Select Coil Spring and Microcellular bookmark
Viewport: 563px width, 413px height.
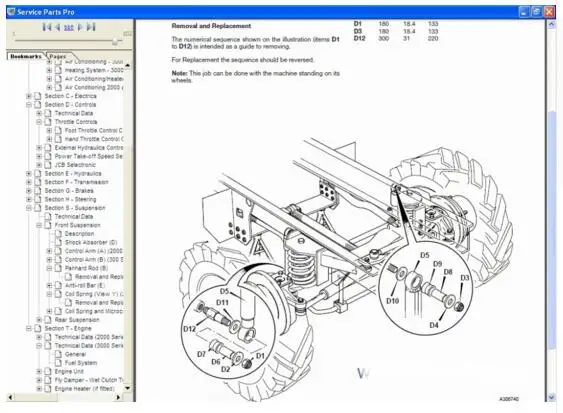pyautogui.click(x=94, y=311)
